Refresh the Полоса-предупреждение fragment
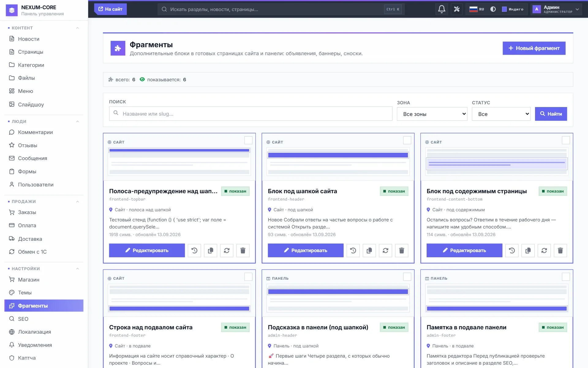Screen dimensions: 588x368 pos(227,251)
